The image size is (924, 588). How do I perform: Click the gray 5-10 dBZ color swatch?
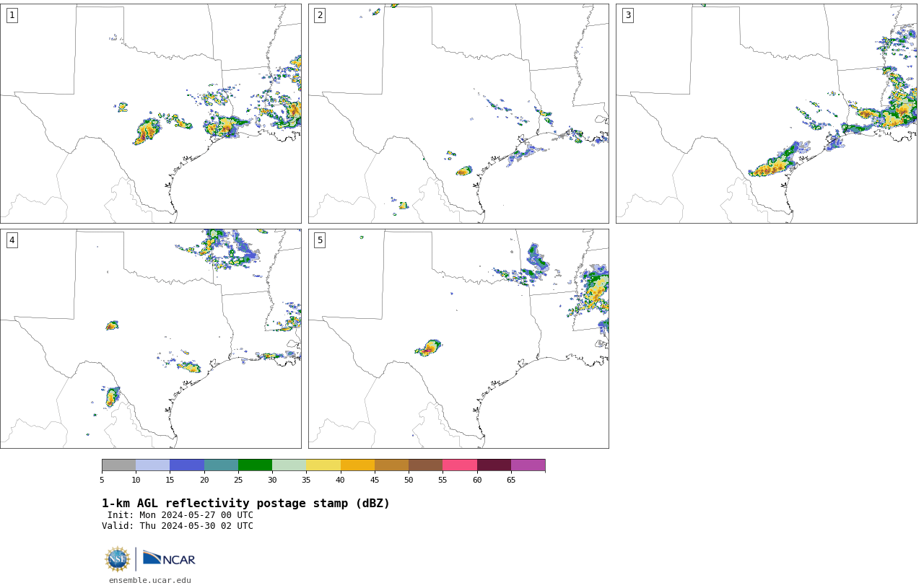pyautogui.click(x=118, y=465)
